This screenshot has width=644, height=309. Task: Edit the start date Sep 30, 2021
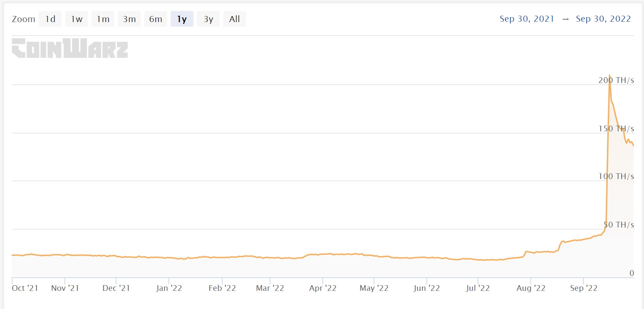click(527, 19)
